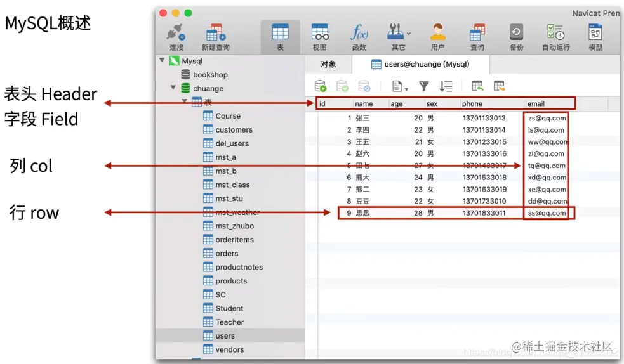Image resolution: width=624 pixels, height=364 pixels.
Task: Click the email cell xe@qq.com
Action: (x=547, y=189)
